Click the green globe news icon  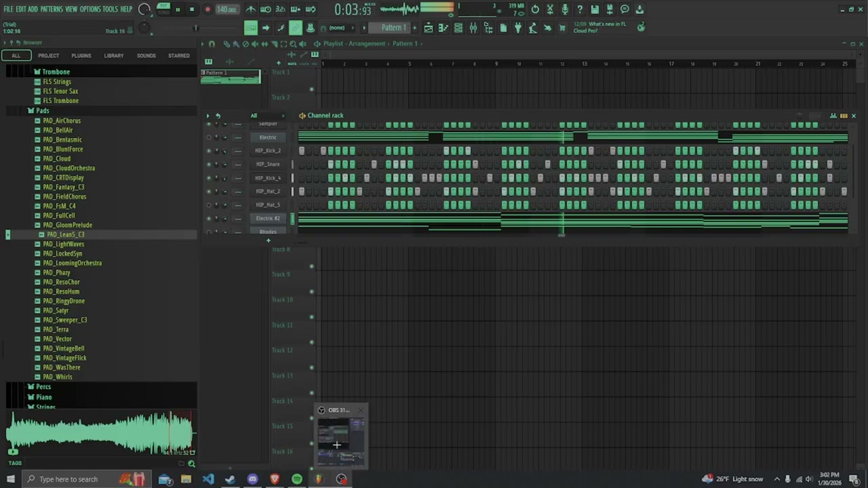click(641, 28)
